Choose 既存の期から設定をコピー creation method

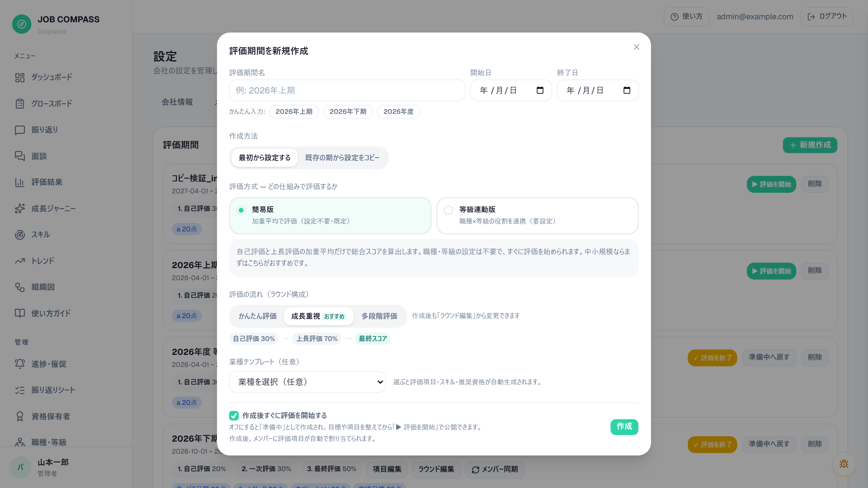342,158
